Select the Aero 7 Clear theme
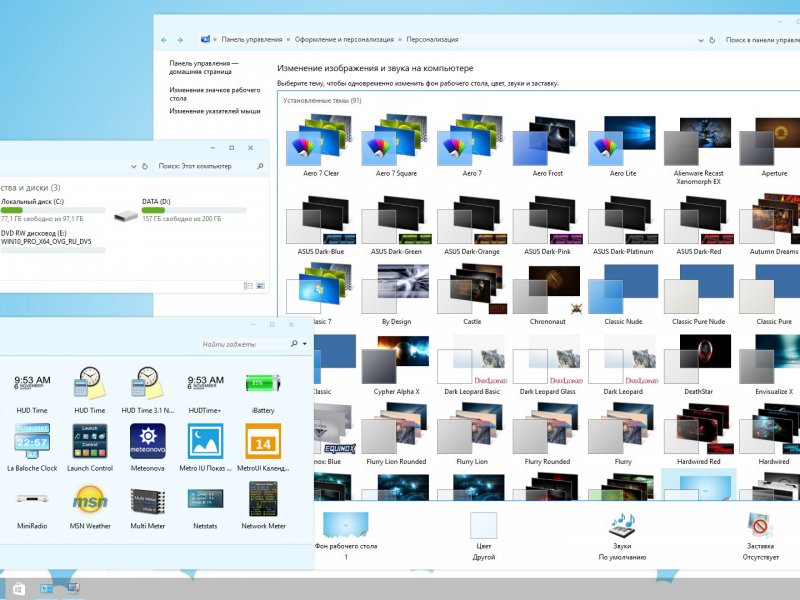 point(320,145)
